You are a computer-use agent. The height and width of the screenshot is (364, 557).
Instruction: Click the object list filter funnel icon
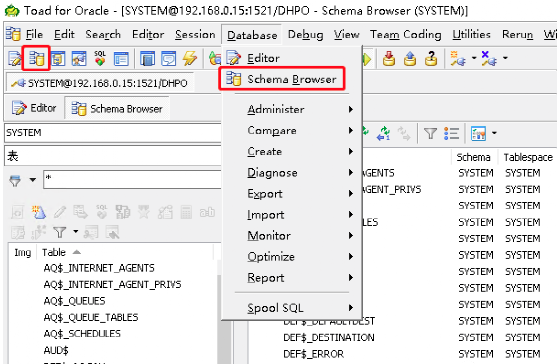point(60,233)
